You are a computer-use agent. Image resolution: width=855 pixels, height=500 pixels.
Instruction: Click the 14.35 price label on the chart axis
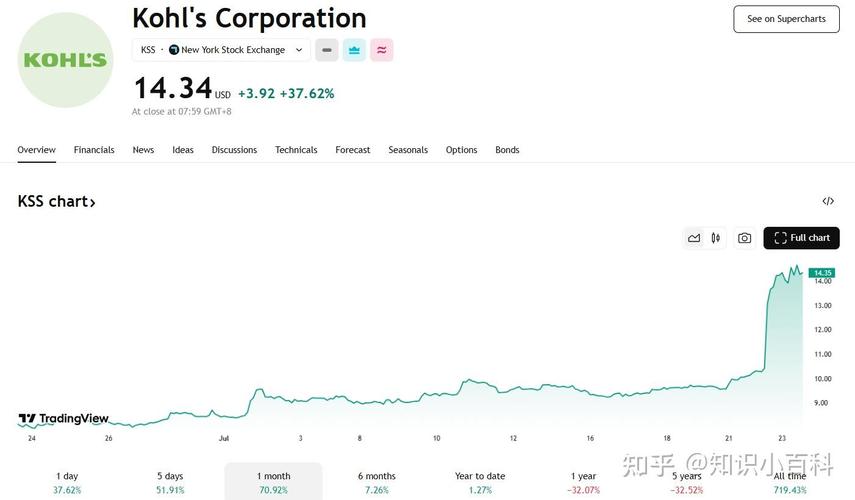(x=822, y=273)
